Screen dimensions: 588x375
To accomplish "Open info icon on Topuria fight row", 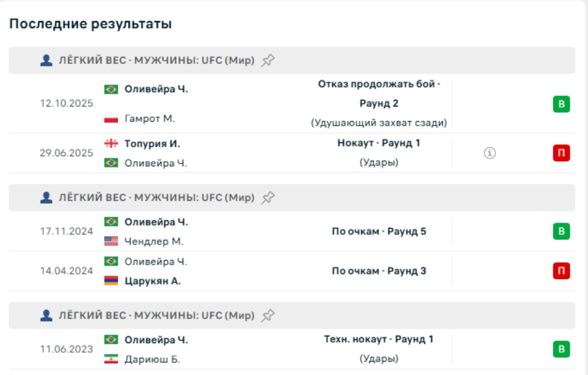I will (490, 153).
